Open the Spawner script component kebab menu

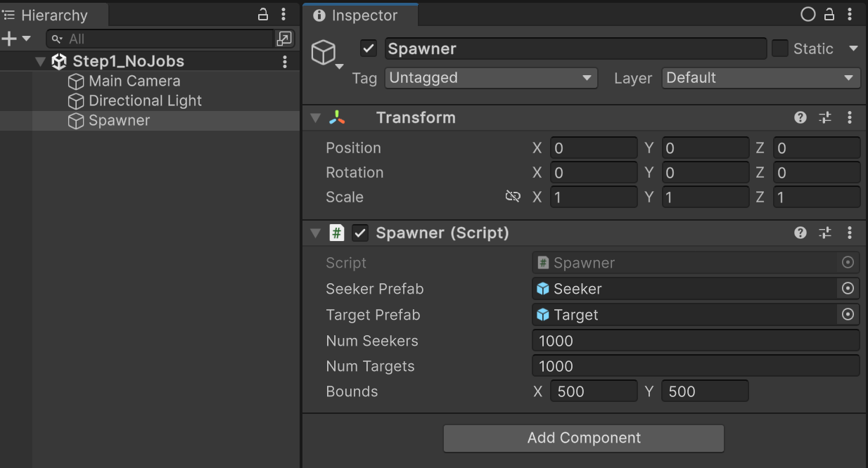click(850, 233)
